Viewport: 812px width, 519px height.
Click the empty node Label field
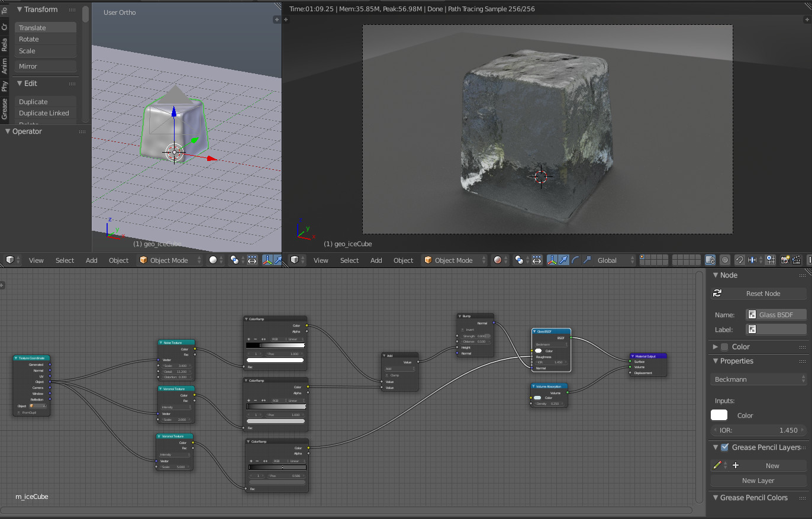775,330
